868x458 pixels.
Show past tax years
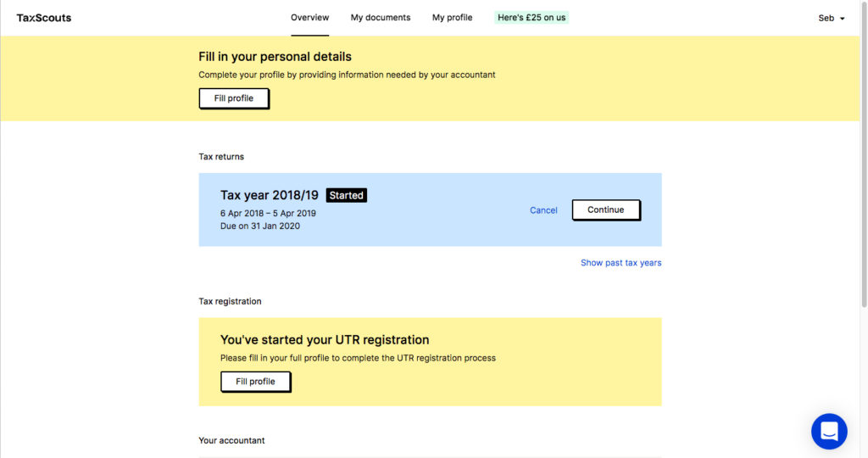pos(620,263)
